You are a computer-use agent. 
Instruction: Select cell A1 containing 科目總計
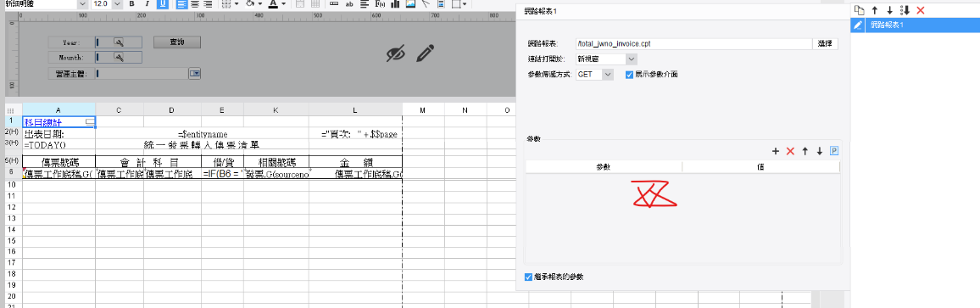coord(58,121)
